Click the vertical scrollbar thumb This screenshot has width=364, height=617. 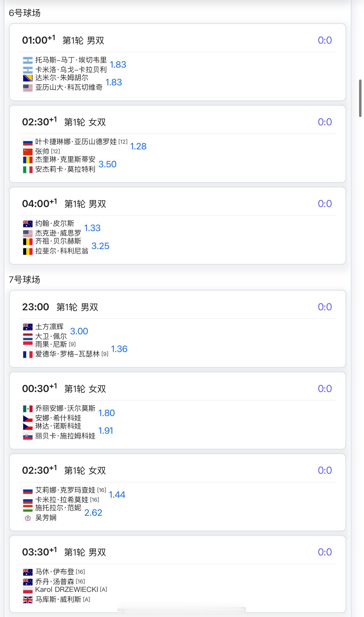pyautogui.click(x=360, y=98)
